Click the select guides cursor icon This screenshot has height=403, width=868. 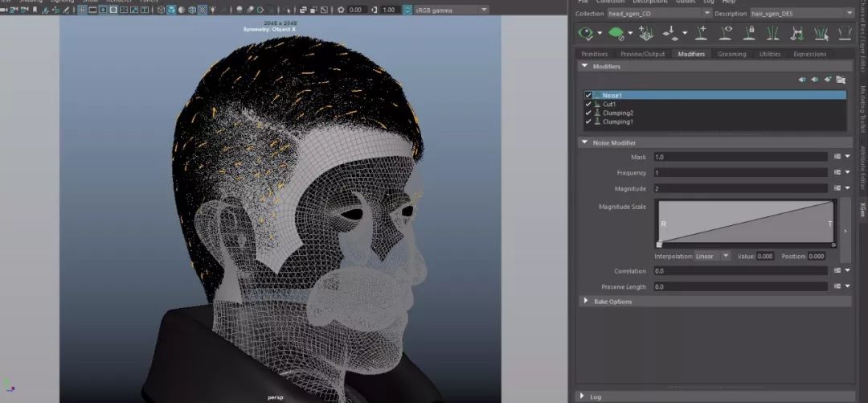[x=821, y=33]
